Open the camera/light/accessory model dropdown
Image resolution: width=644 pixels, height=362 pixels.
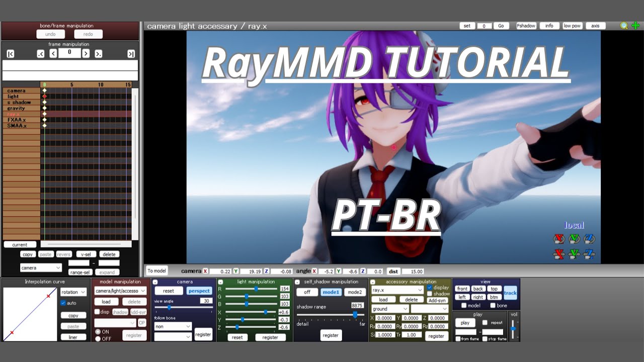pyautogui.click(x=120, y=291)
